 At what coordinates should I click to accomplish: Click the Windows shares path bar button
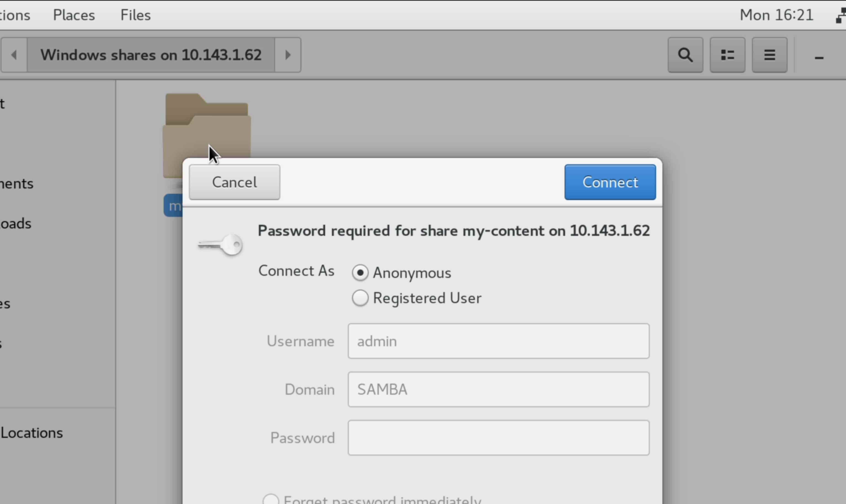pos(151,55)
